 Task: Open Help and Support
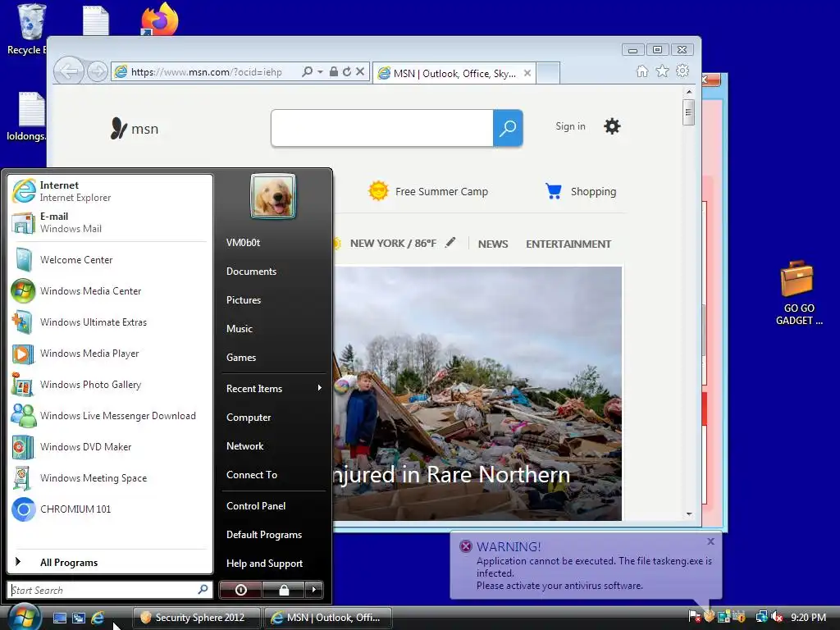pos(273,564)
